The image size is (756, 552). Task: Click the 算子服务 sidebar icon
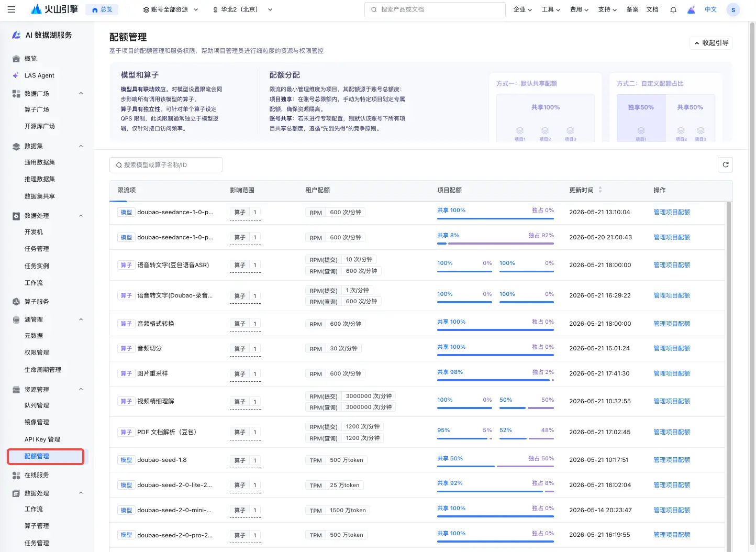[16, 302]
